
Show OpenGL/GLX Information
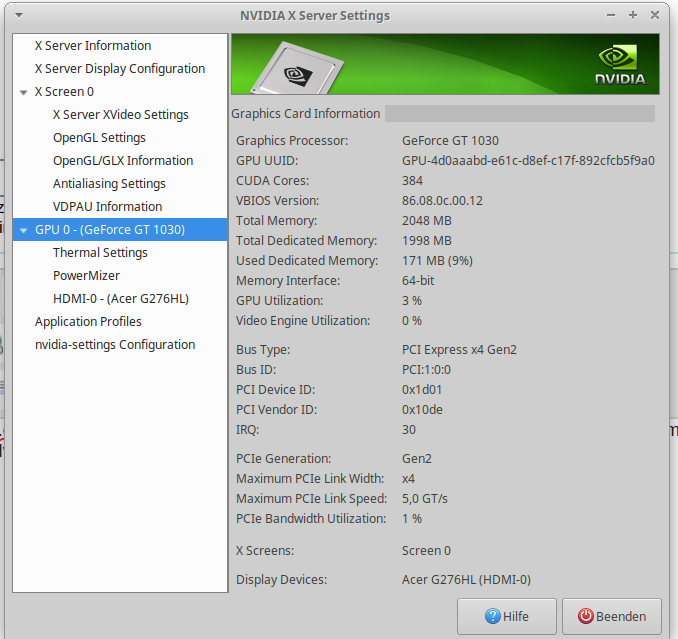pos(123,160)
